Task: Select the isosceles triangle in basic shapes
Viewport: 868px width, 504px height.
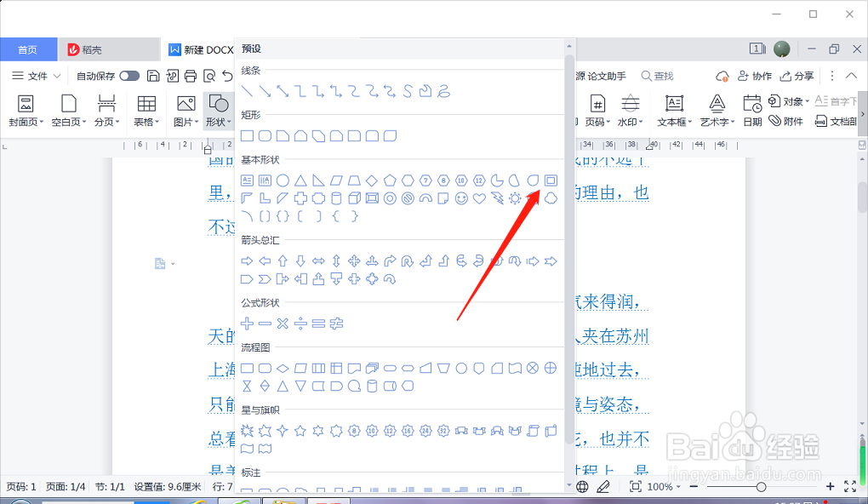Action: click(x=300, y=180)
